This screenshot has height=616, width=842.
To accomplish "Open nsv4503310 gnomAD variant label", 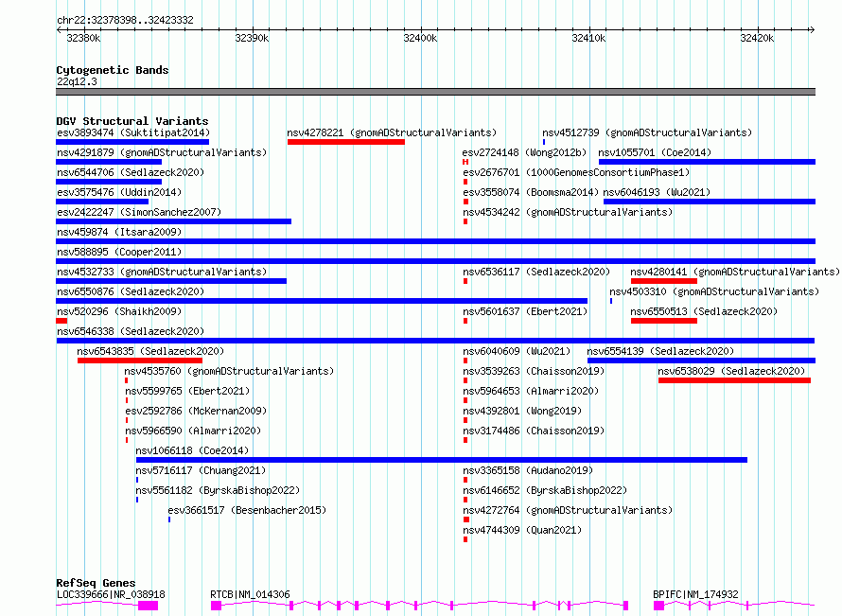I will 714,291.
